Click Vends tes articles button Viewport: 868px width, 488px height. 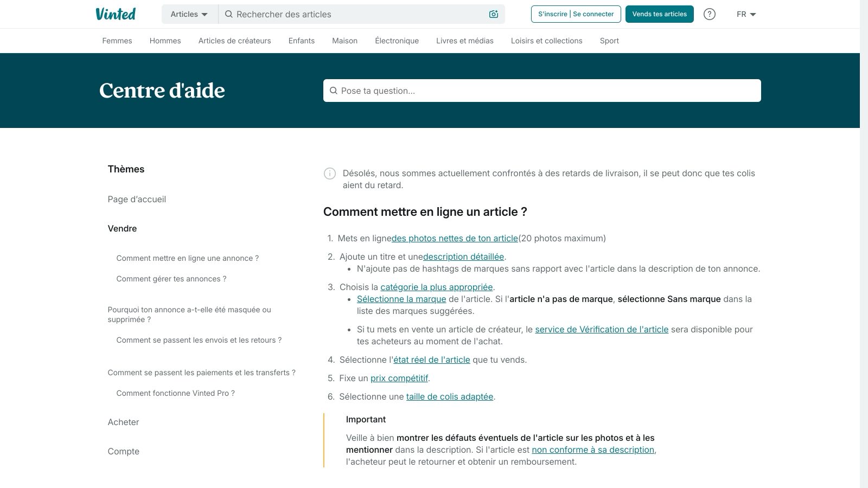click(x=660, y=14)
